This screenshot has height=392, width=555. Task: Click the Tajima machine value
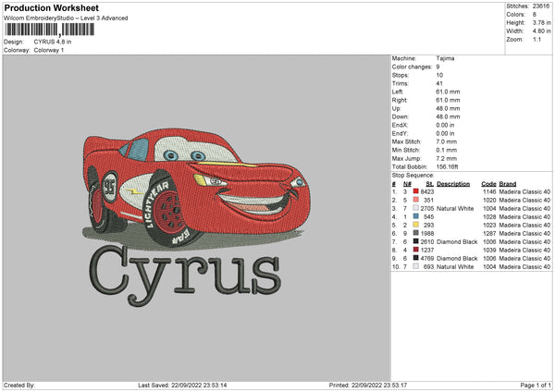click(x=445, y=58)
